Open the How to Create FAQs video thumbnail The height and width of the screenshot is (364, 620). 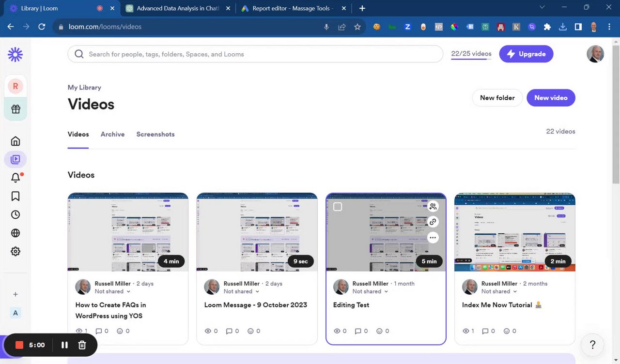[128, 232]
